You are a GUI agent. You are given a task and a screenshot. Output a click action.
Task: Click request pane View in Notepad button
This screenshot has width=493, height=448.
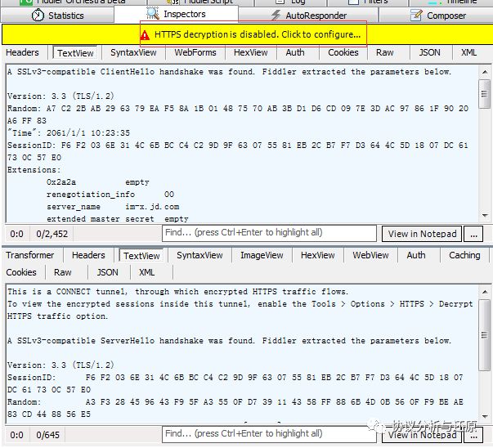[x=422, y=234]
